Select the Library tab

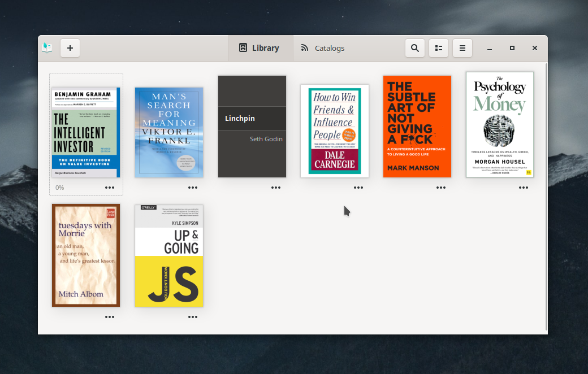pos(260,48)
